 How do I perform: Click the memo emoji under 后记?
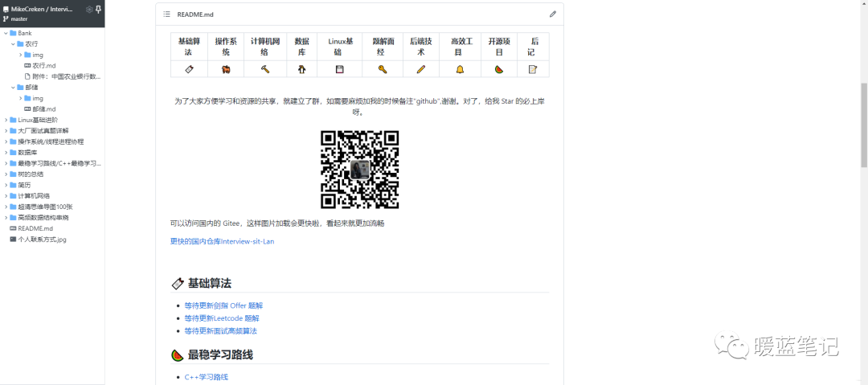pyautogui.click(x=533, y=69)
